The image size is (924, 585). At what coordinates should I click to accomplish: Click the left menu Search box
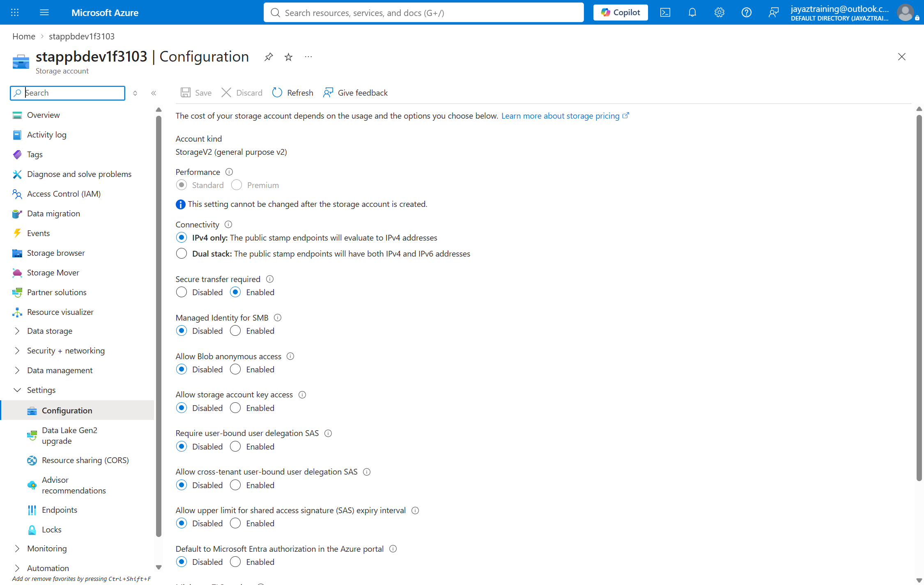(x=68, y=93)
